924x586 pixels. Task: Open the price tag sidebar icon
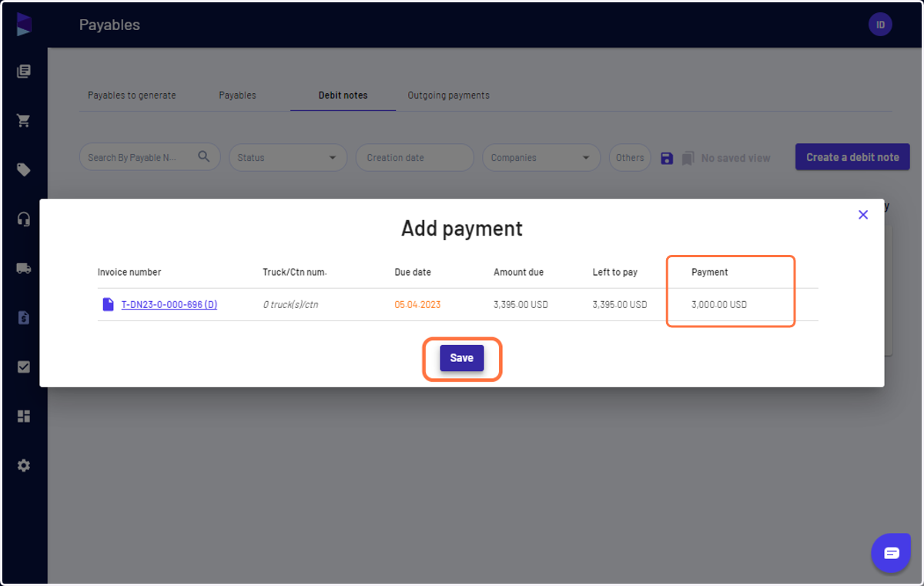pos(24,170)
